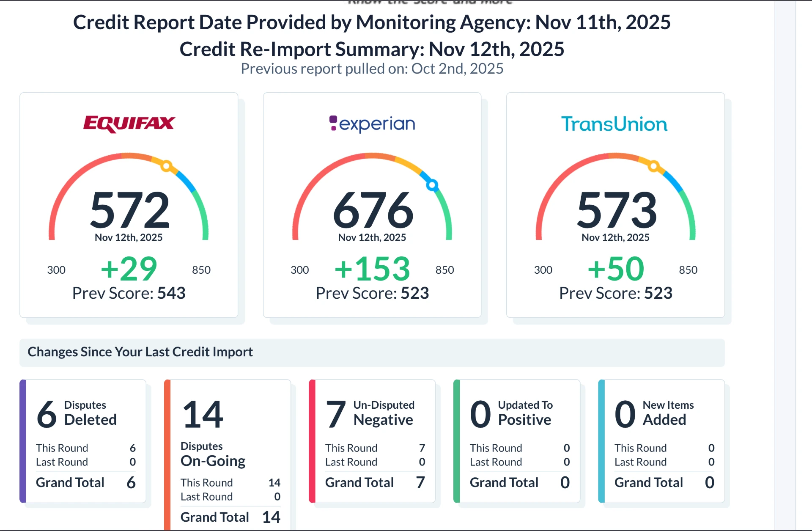Click the TransUnion logo
Viewport: 812px width, 531px height.
[x=614, y=124]
